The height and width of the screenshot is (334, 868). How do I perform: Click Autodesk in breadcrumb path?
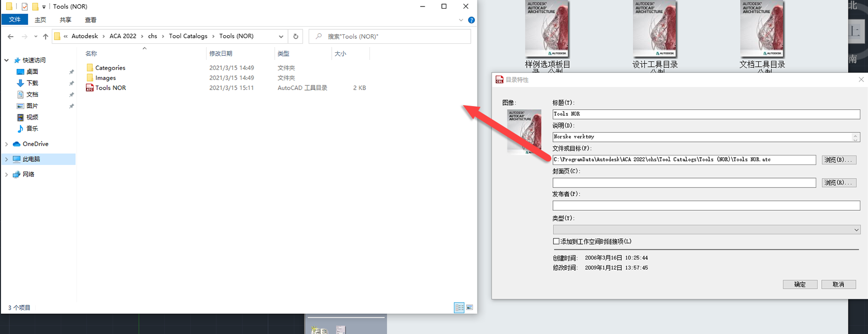coord(84,36)
